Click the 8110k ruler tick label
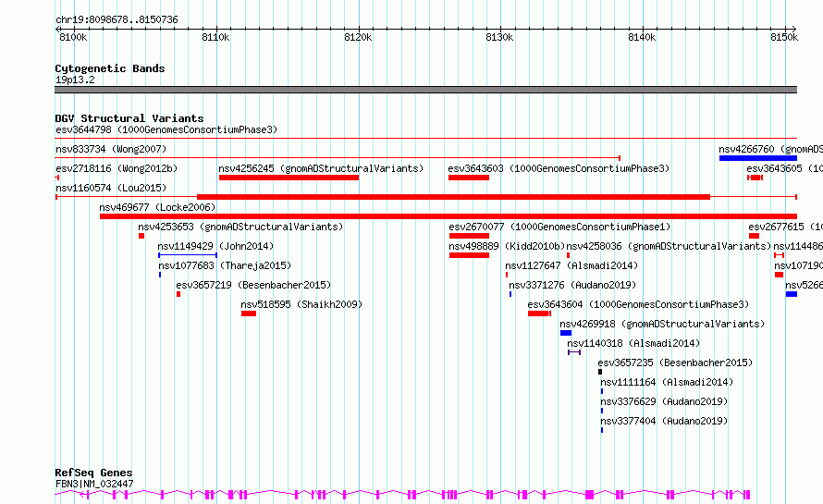This screenshot has height=504, width=823. pos(215,37)
